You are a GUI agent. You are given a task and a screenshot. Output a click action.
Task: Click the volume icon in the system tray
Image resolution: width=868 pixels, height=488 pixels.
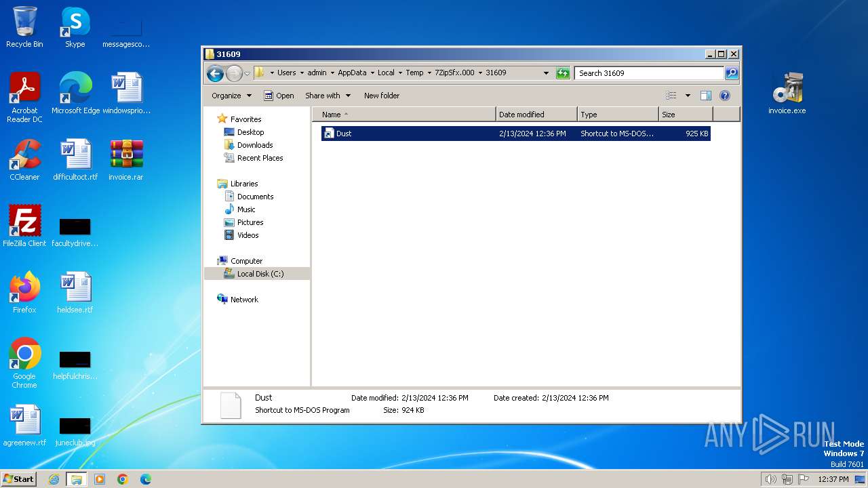pyautogui.click(x=770, y=479)
